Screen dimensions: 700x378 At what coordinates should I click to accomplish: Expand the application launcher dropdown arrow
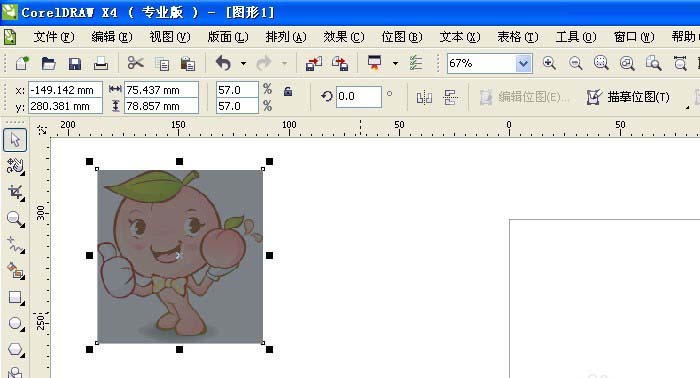point(395,63)
